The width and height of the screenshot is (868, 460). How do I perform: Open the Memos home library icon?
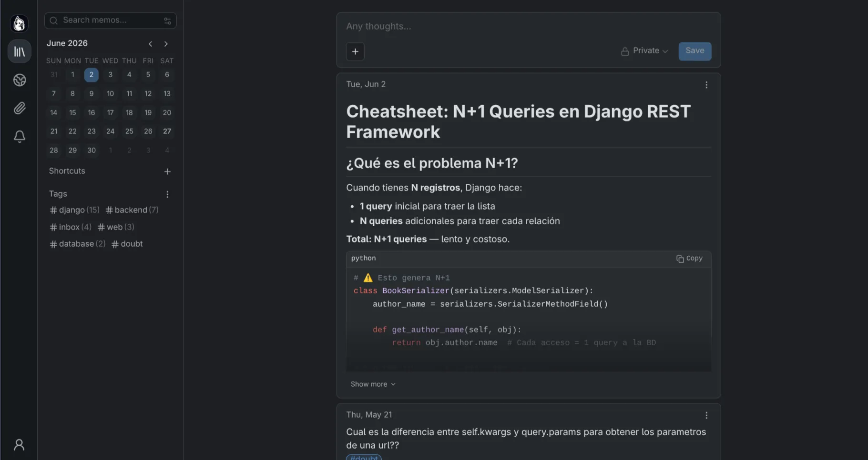point(20,51)
